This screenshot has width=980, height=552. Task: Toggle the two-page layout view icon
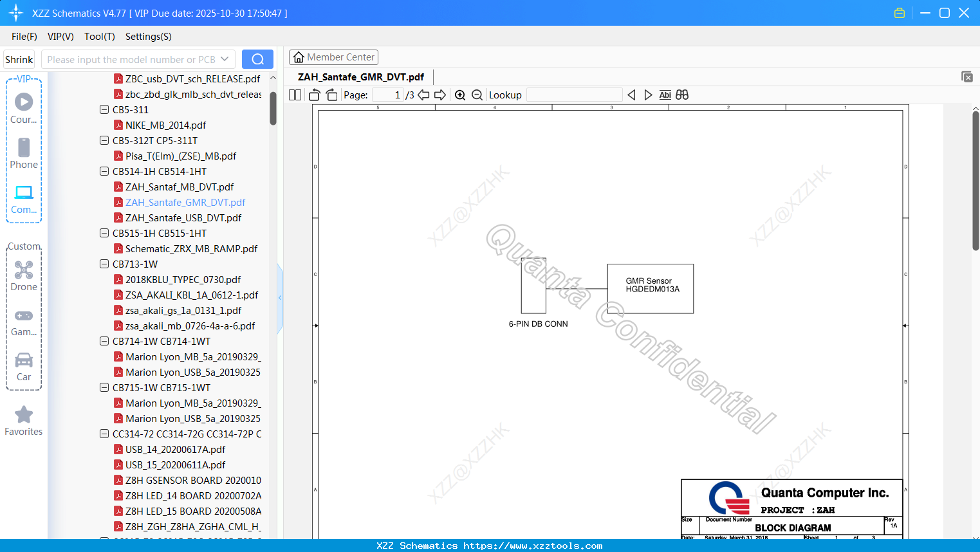pos(295,95)
